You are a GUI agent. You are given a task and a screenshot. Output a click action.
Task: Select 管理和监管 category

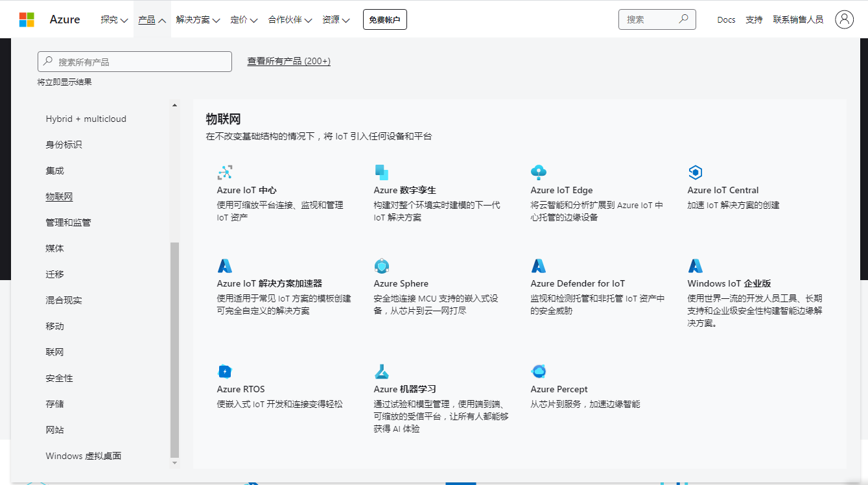68,222
